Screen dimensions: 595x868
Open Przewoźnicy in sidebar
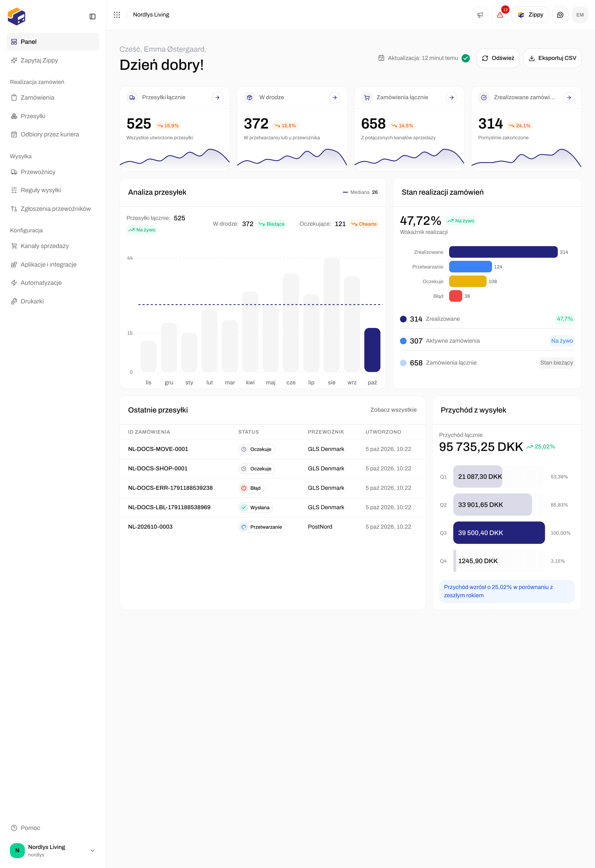click(53, 172)
